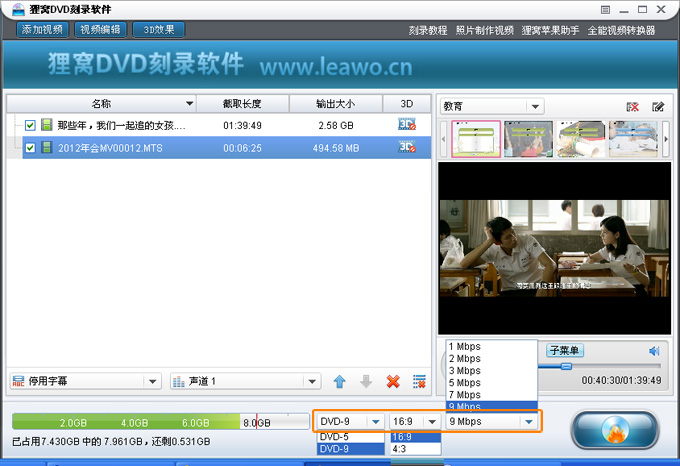The width and height of the screenshot is (680, 466).
Task: Uncheck the 2012年会MV00012.MTS checkbox
Action: pos(30,148)
